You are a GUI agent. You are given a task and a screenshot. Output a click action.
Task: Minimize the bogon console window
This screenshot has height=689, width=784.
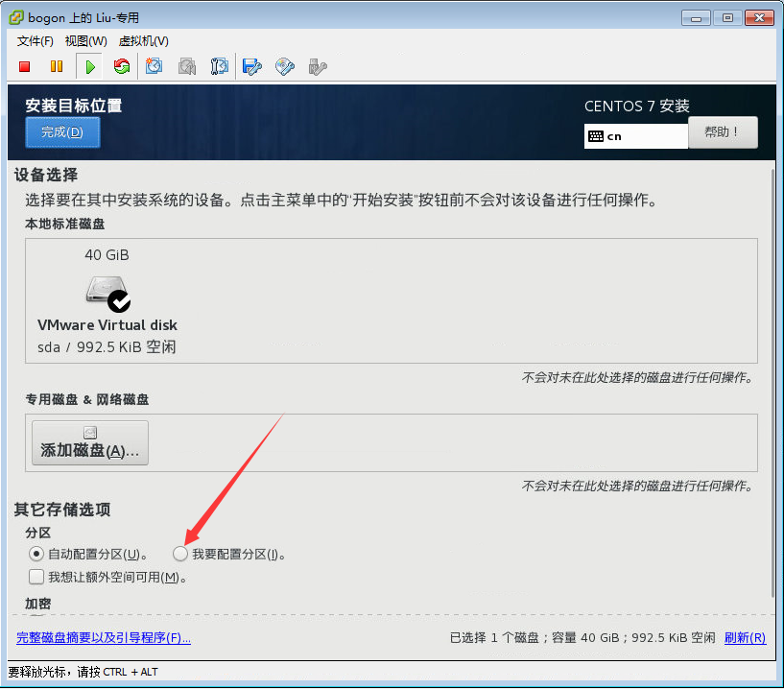(696, 18)
